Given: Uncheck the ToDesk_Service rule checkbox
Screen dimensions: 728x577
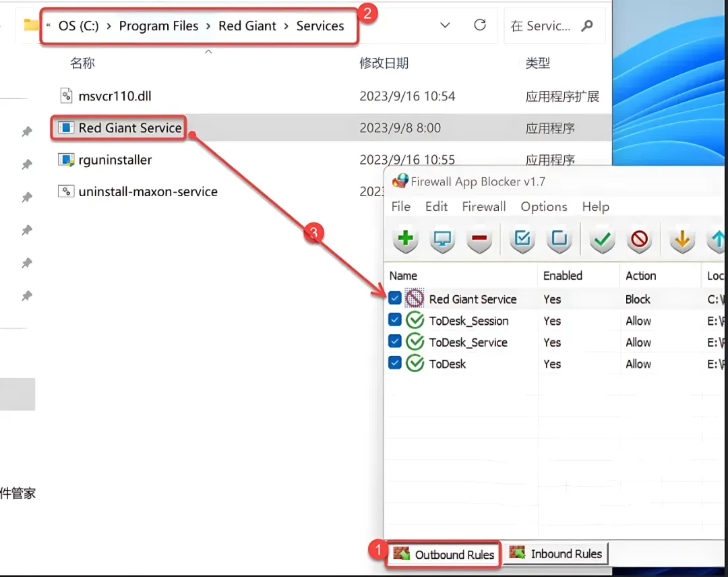Looking at the screenshot, I should click(x=394, y=341).
